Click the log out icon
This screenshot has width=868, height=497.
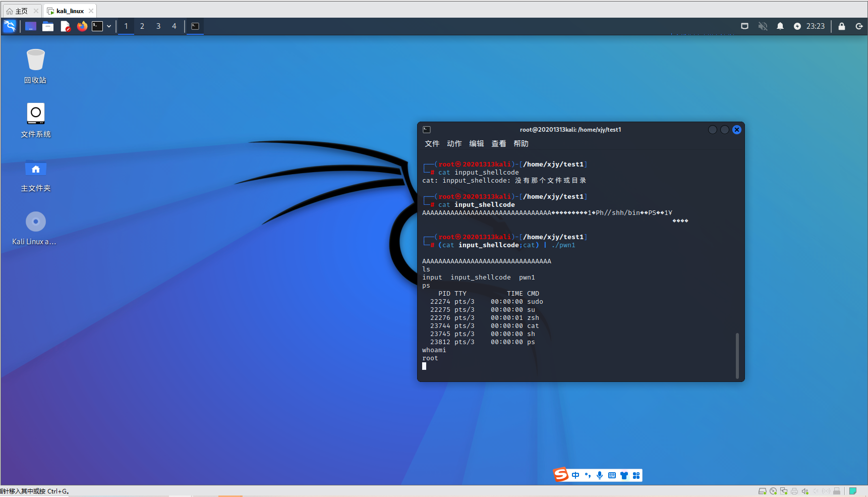point(859,26)
